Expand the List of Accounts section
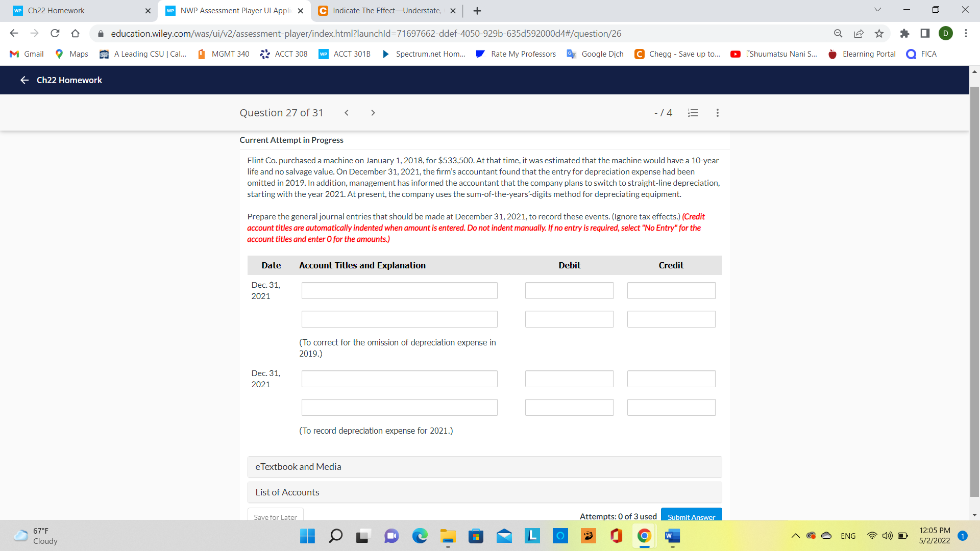This screenshot has width=980, height=551. (x=287, y=492)
